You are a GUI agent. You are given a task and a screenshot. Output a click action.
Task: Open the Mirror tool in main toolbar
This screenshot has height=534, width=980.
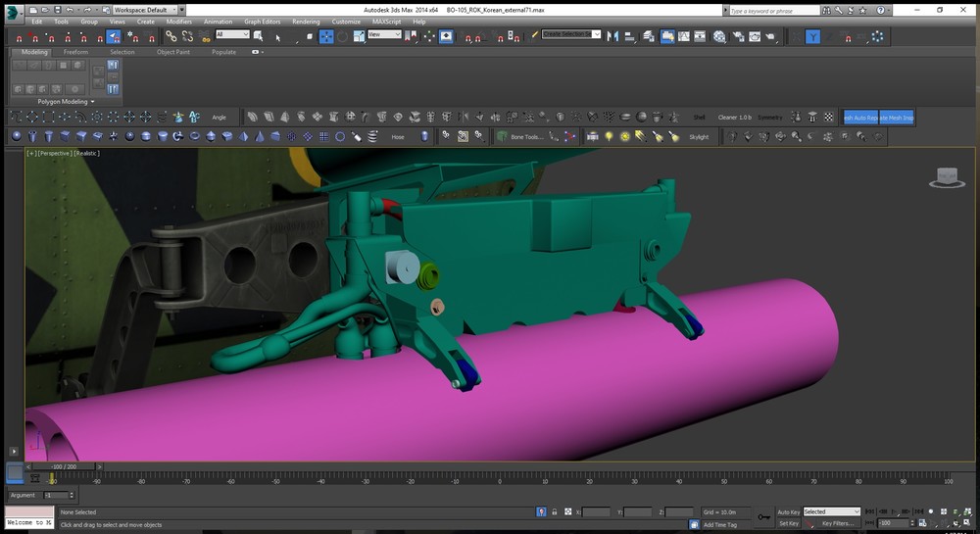(613, 36)
